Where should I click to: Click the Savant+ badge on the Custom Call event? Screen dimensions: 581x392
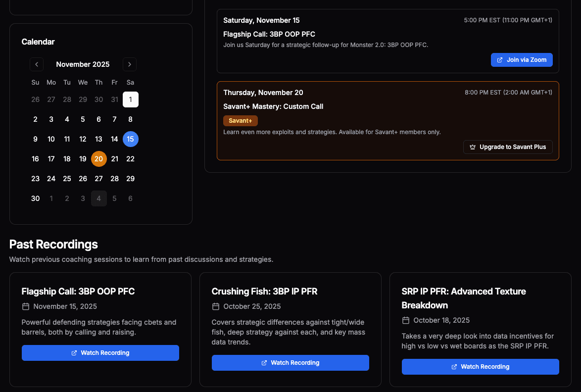240,120
